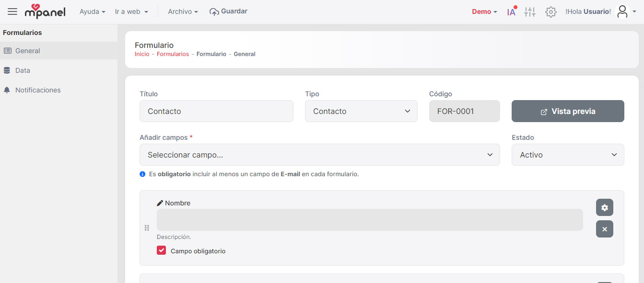This screenshot has width=644, height=283.
Task: Click the Vista previa button
Action: click(x=568, y=111)
